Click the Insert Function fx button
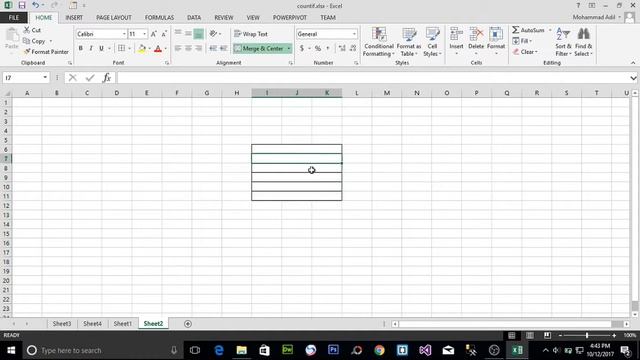640x360 pixels. (107, 78)
